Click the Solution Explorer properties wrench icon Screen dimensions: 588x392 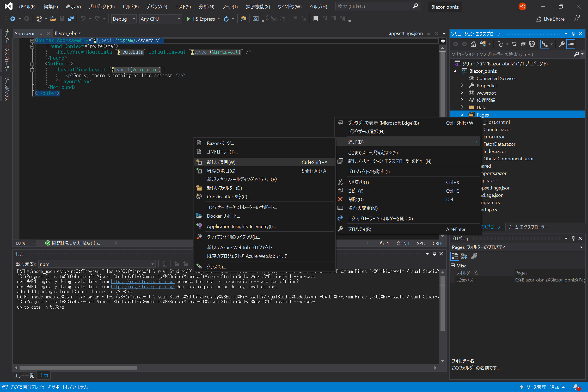562,44
